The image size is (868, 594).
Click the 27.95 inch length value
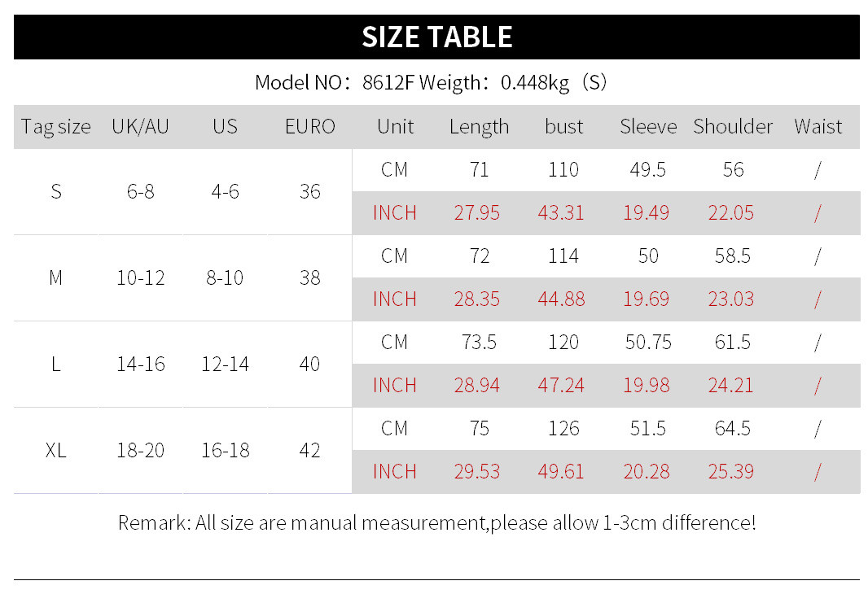coord(477,213)
